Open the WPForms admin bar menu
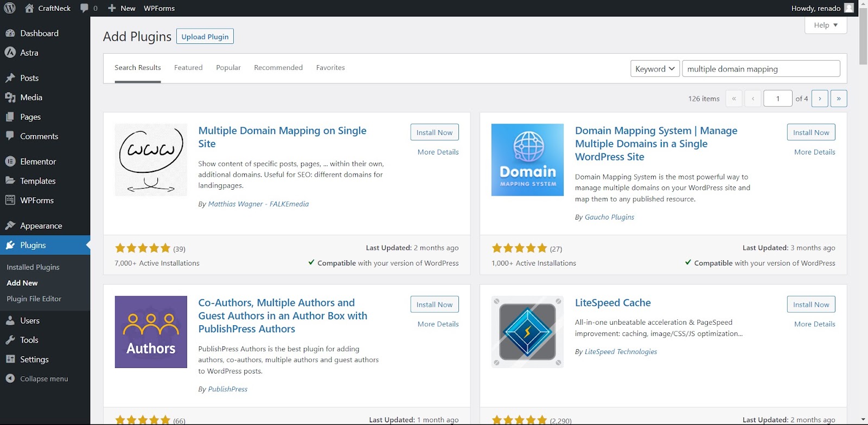This screenshot has height=425, width=868. pyautogui.click(x=159, y=8)
